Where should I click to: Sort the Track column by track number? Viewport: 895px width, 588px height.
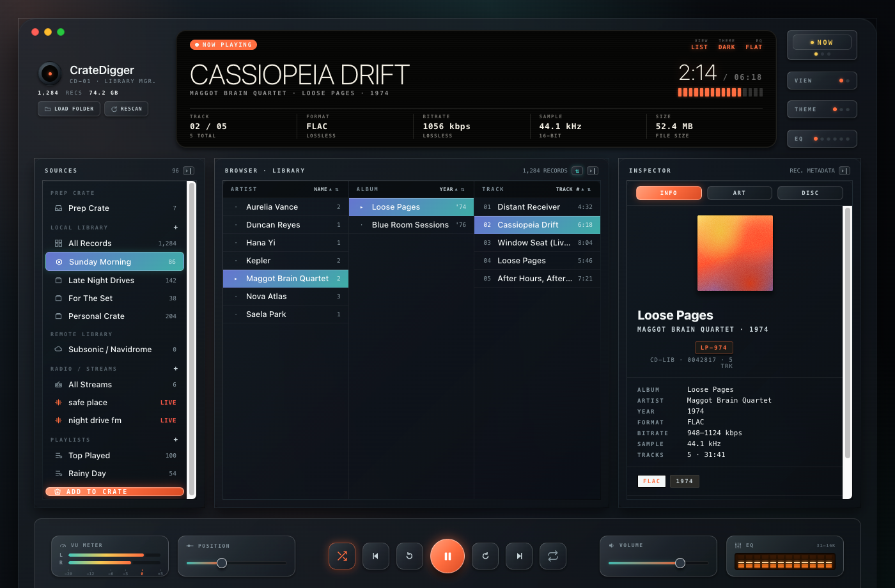point(573,189)
